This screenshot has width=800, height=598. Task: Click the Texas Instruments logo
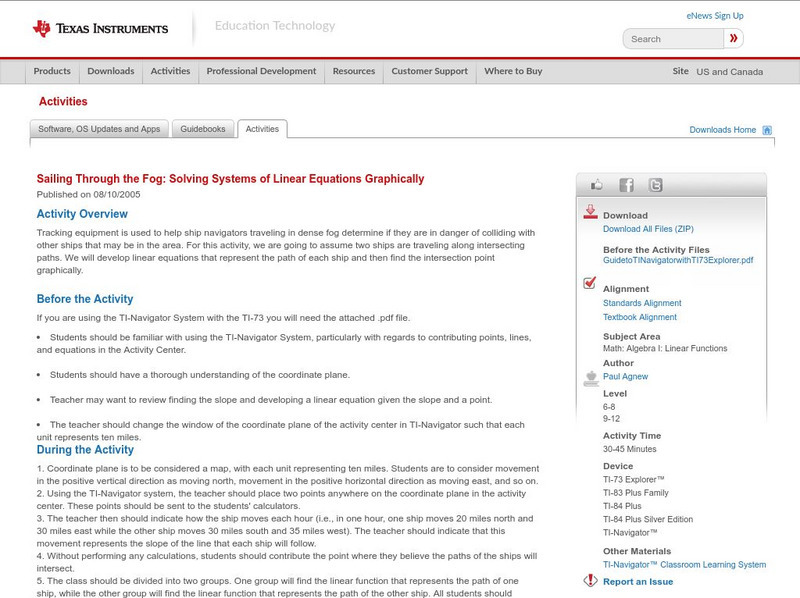[x=100, y=29]
